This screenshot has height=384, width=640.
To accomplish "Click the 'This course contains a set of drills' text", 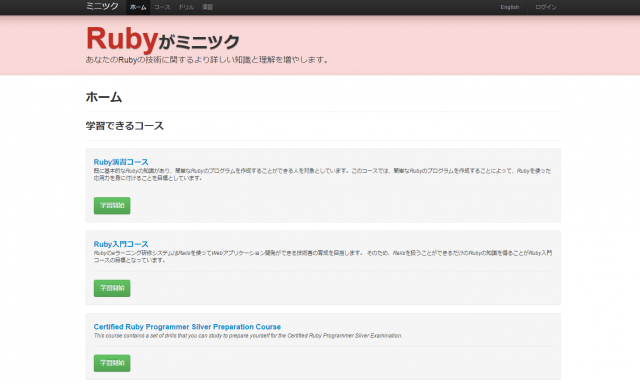I will 248,335.
